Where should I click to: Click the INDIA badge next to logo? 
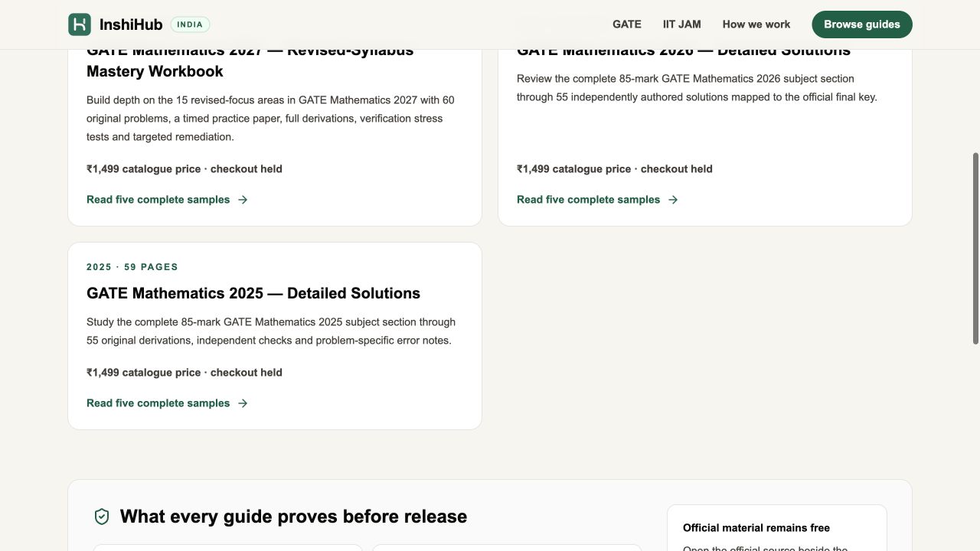(x=190, y=24)
